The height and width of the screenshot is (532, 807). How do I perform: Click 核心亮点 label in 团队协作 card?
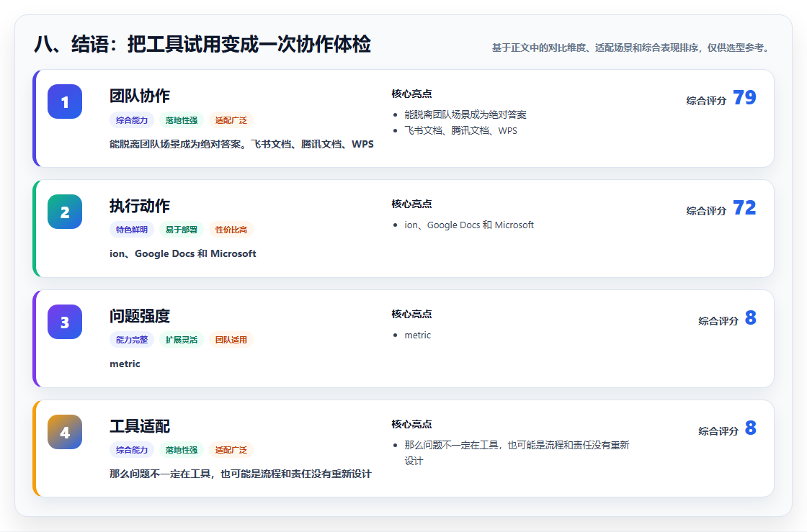pos(411,94)
